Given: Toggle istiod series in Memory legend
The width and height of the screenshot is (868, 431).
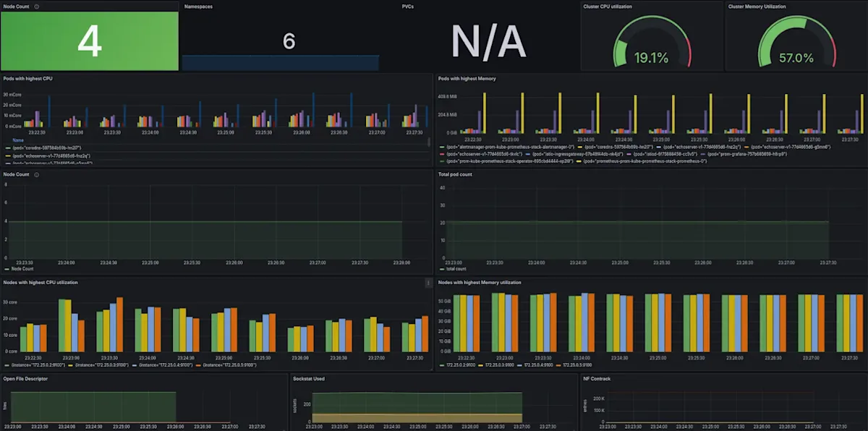Looking at the screenshot, I should [663, 154].
